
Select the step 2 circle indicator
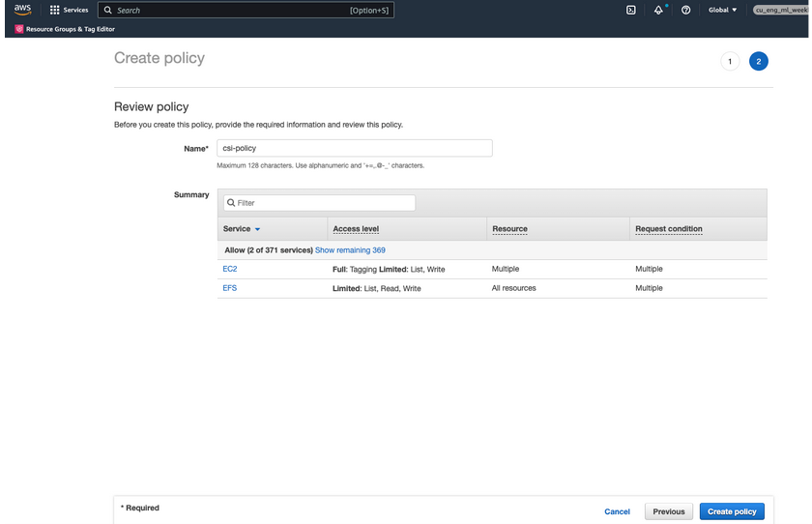coord(759,61)
